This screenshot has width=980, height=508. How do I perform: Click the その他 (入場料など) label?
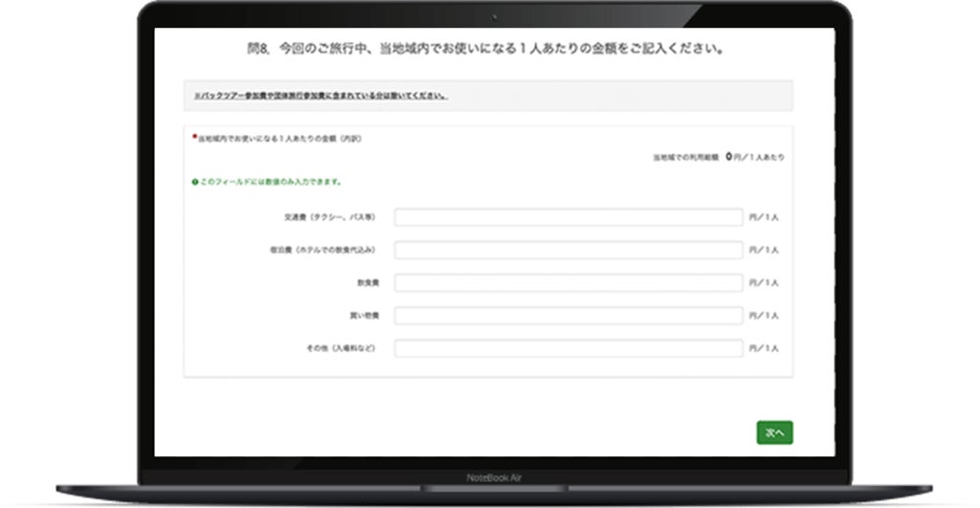point(342,348)
